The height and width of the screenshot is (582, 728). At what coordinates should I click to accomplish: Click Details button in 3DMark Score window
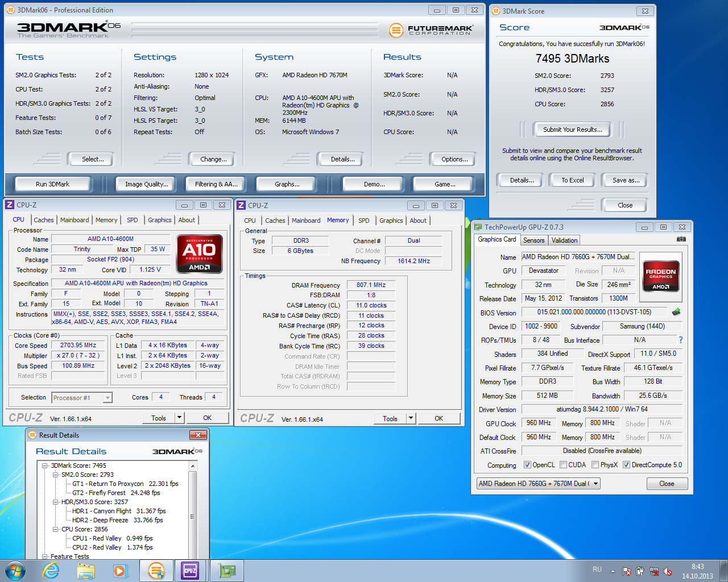pos(522,180)
